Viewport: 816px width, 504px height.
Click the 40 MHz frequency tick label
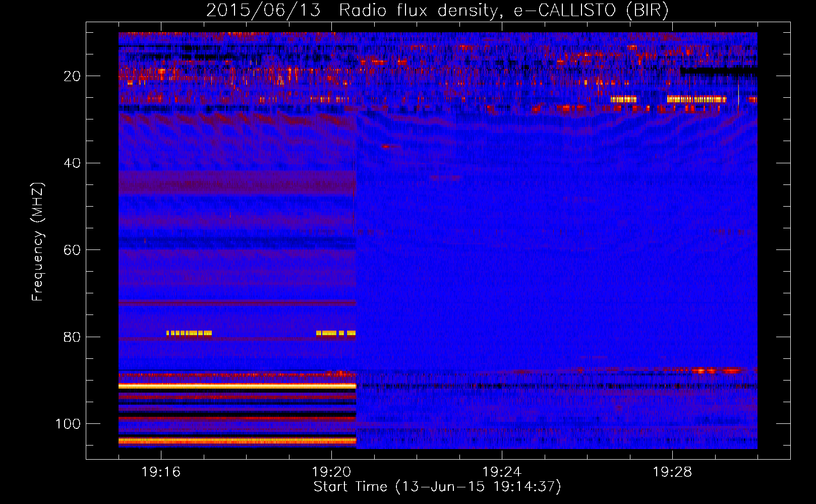(x=72, y=163)
